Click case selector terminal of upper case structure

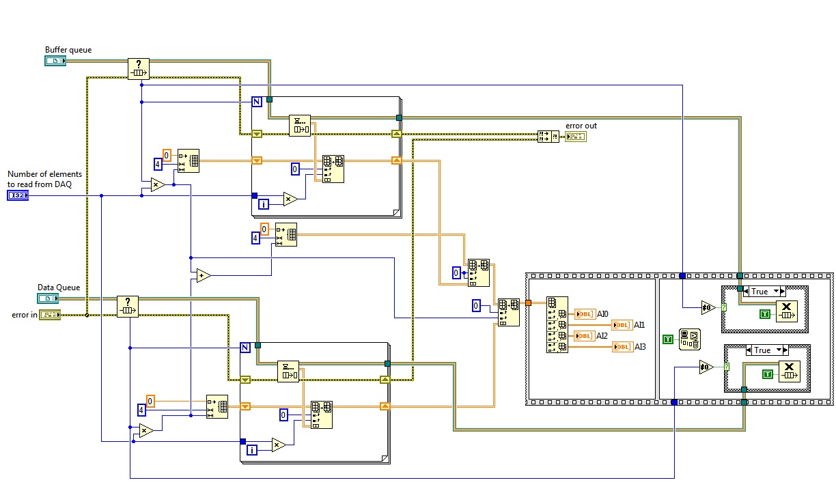point(725,307)
